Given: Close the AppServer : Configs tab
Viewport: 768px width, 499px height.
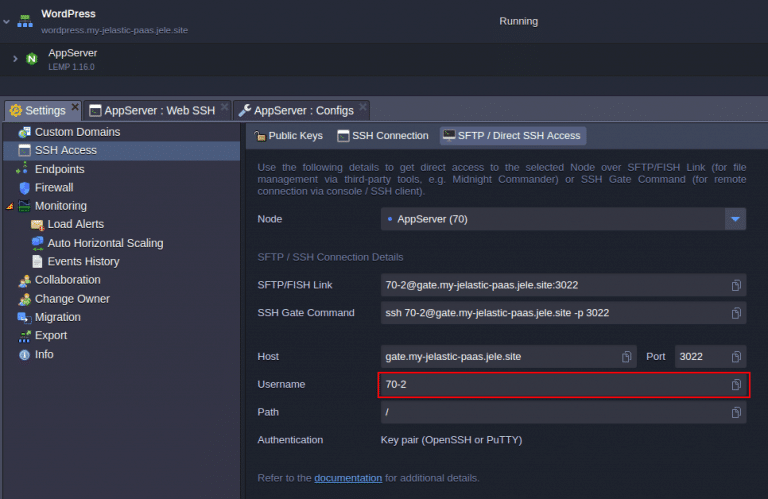Looking at the screenshot, I should click(363, 106).
